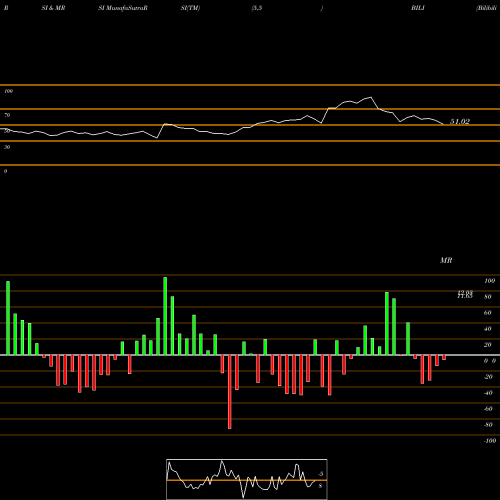Image resolution: width=500 pixels, height=500 pixels.
Task: Click the -60 label on MR axis
Action: coord(488,409)
